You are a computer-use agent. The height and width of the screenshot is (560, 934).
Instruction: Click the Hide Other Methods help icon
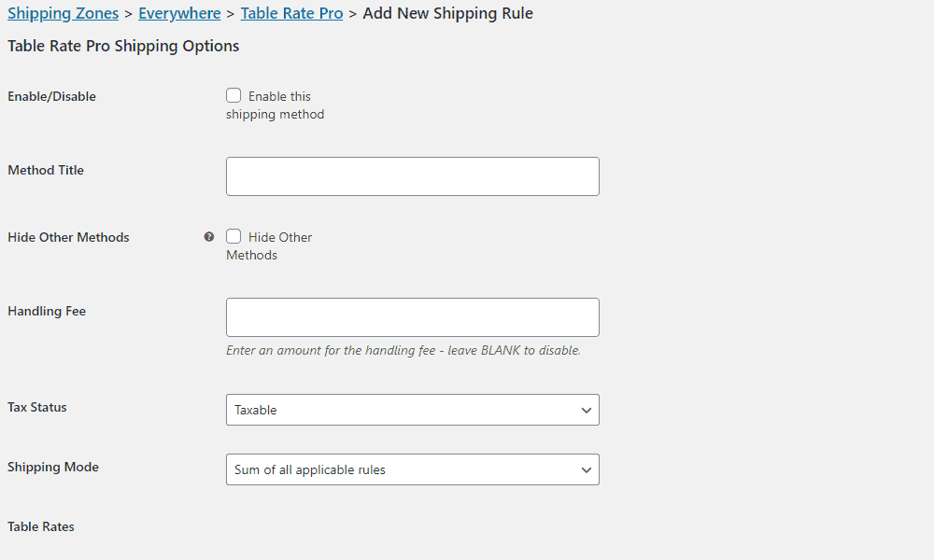coord(209,237)
